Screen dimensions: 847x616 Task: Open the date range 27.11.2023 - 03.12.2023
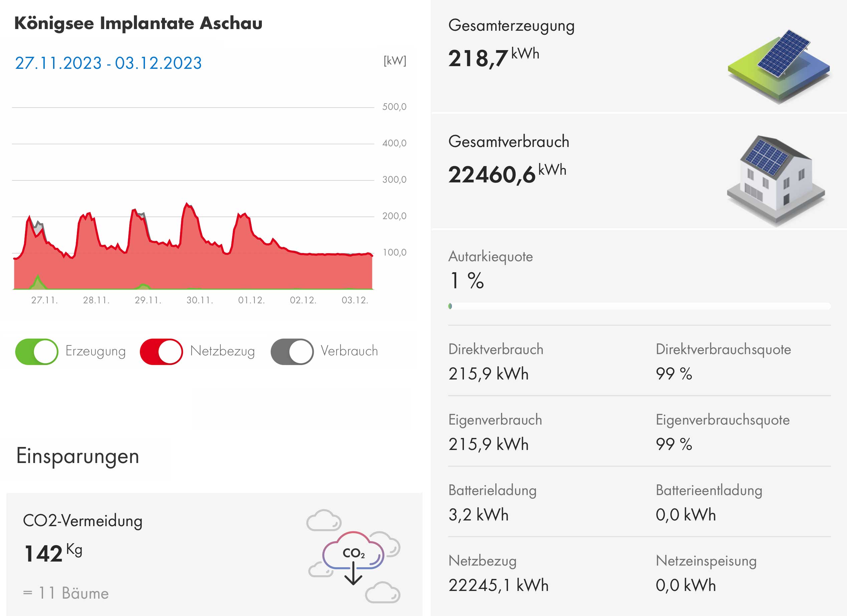point(108,63)
